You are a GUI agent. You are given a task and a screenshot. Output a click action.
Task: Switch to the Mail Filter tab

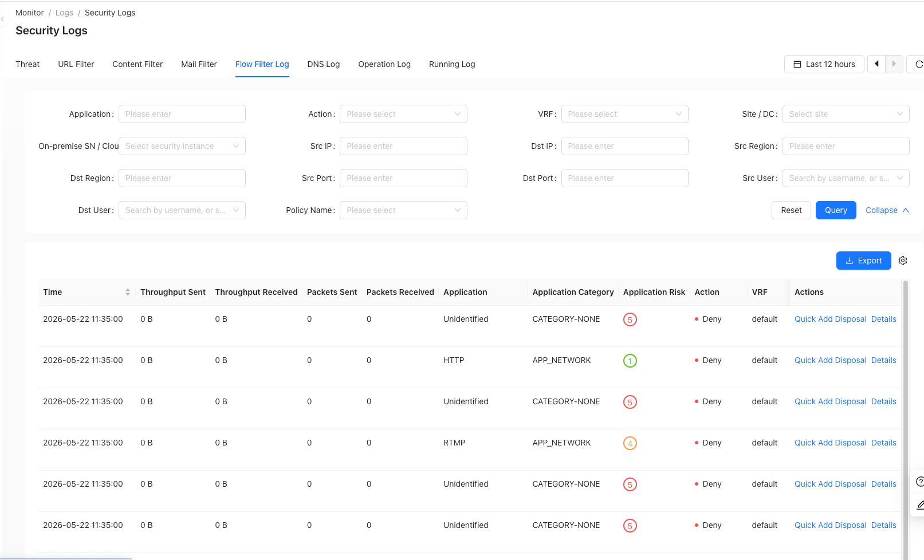pos(199,64)
